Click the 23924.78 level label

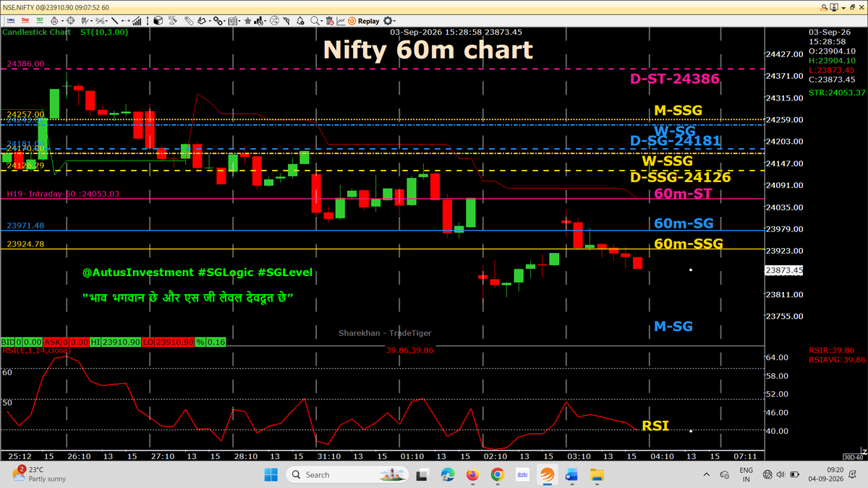click(x=26, y=244)
